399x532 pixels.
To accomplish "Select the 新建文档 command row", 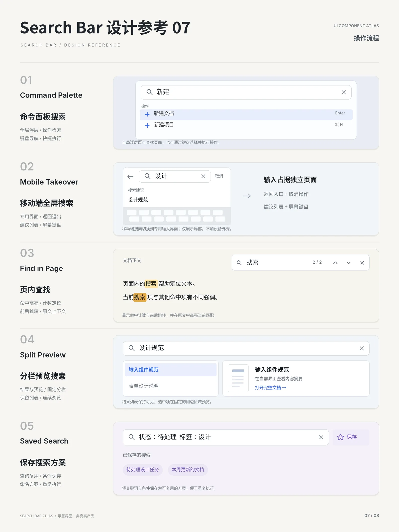I will click(246, 114).
